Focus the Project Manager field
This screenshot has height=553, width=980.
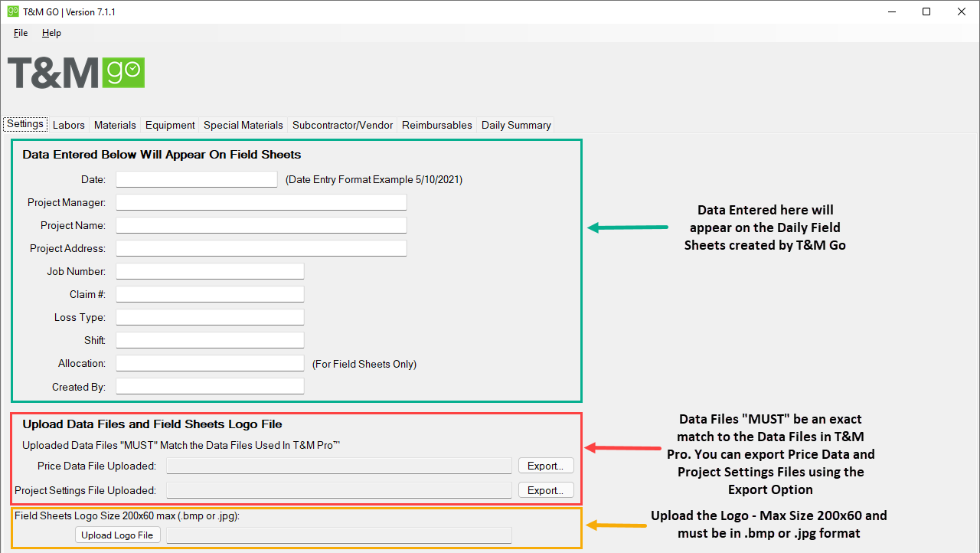tap(261, 202)
